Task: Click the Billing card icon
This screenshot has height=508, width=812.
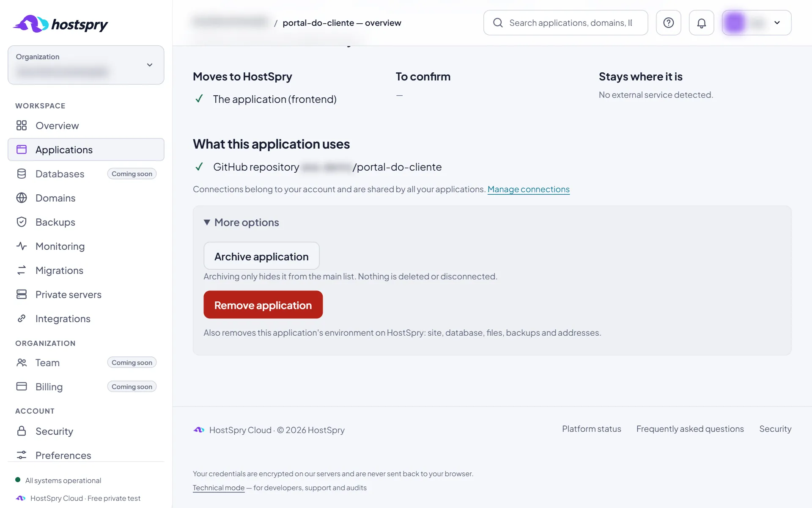Action: [22, 387]
